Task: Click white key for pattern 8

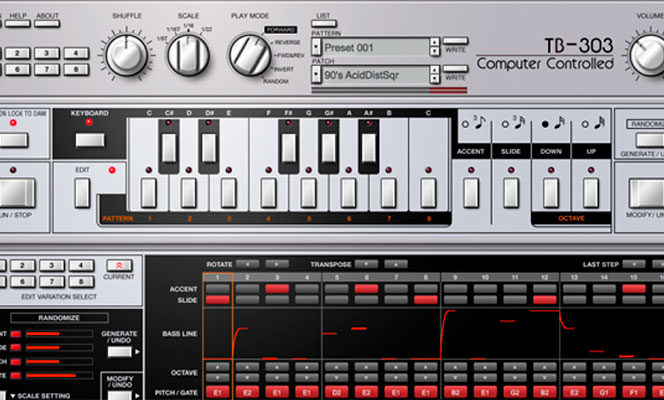Action: tap(428, 193)
